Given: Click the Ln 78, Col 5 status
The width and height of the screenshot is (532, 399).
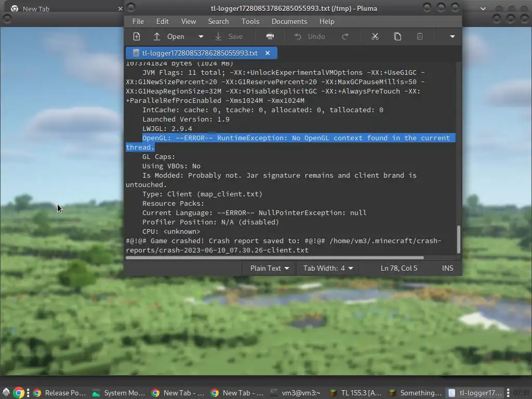Looking at the screenshot, I should (399, 269).
